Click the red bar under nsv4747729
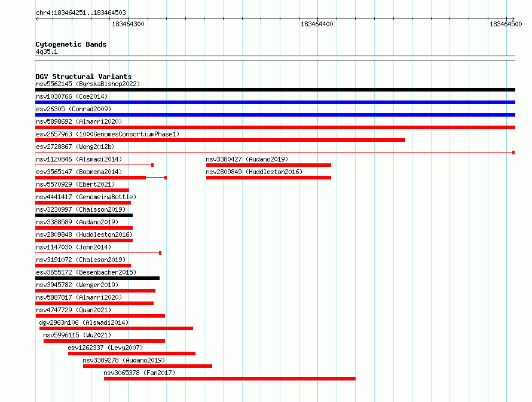 coord(100,316)
